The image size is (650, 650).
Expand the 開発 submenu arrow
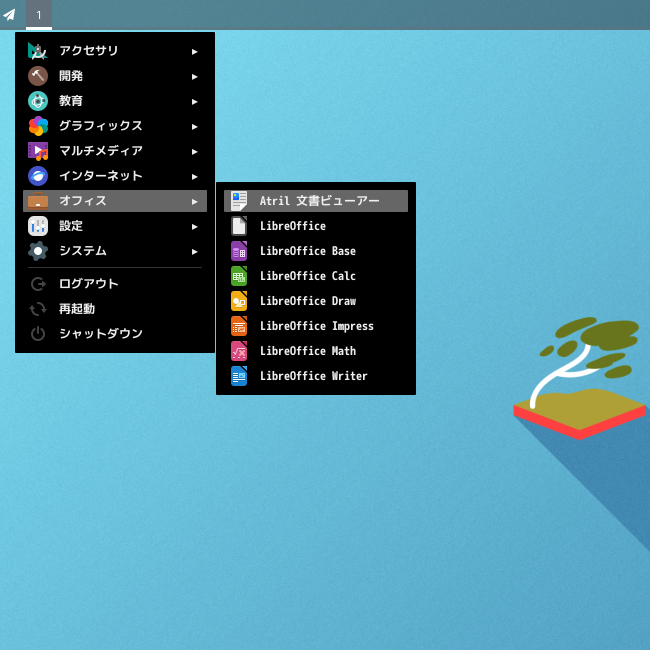point(194,77)
